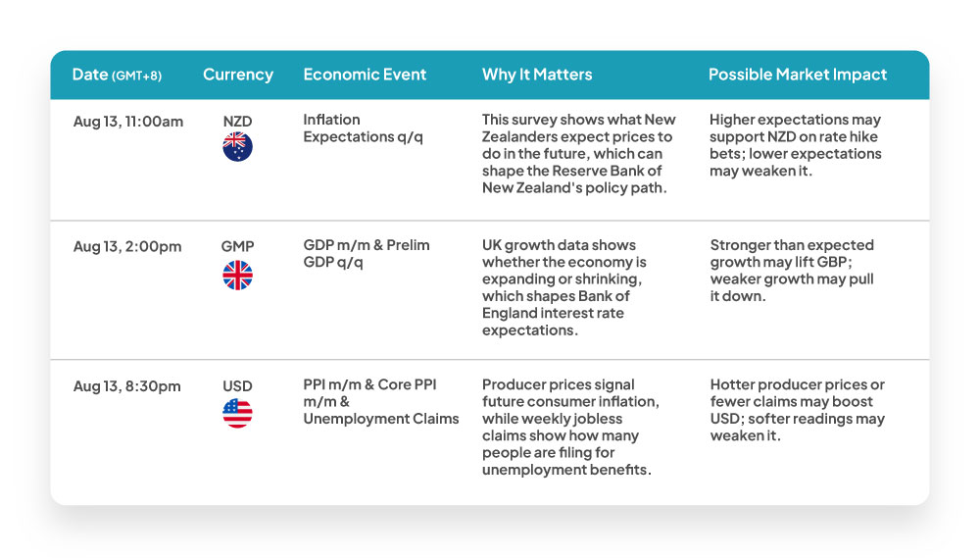Select the Date (GMT+8) column header
980x558 pixels.
117,75
